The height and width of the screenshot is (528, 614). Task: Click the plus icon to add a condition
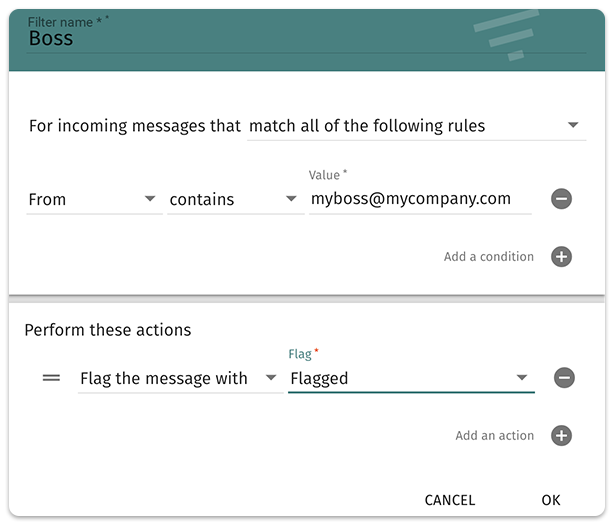(562, 257)
